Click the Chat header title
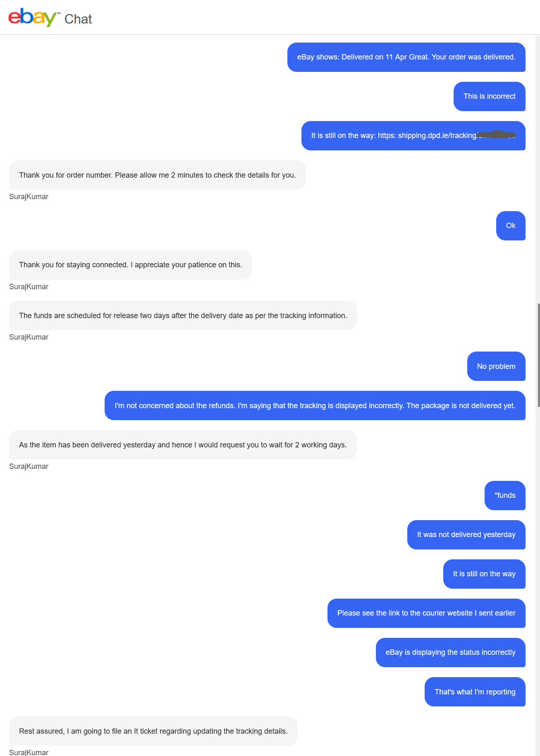This screenshot has height=756, width=540. point(78,19)
